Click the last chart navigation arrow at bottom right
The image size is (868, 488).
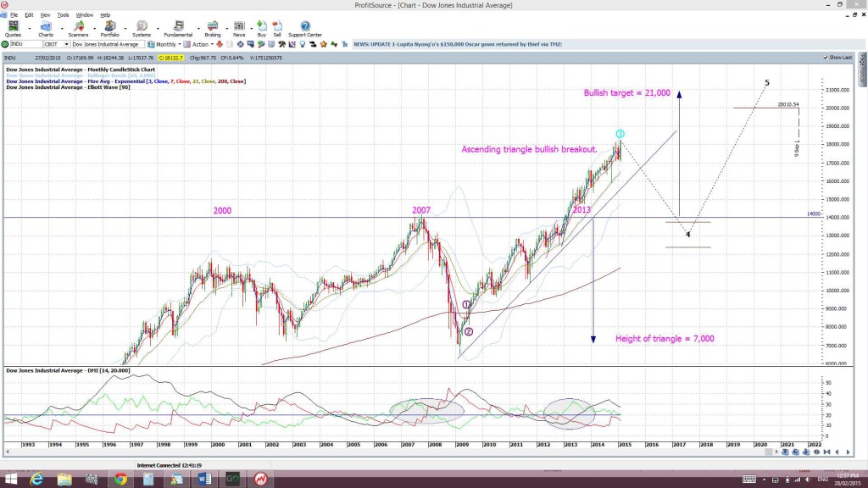point(848,452)
